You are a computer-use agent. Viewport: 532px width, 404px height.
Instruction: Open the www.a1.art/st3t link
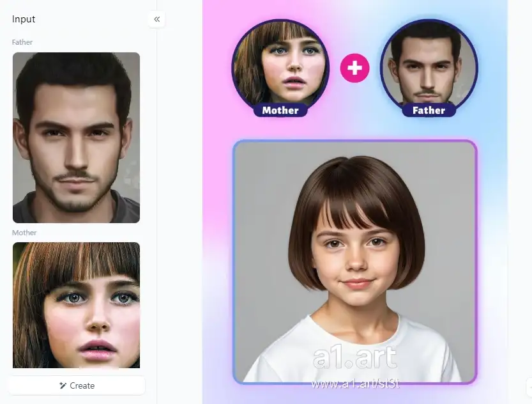click(x=354, y=384)
